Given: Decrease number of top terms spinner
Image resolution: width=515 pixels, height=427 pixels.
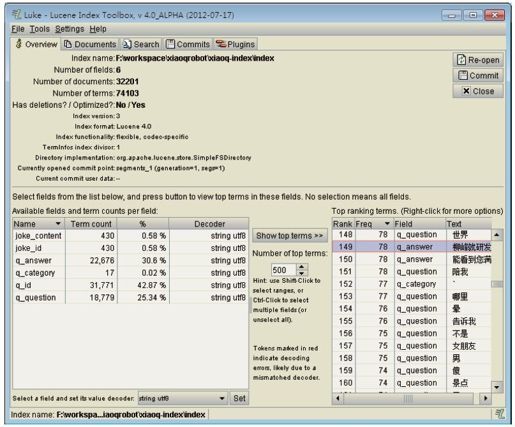Looking at the screenshot, I should [302, 273].
